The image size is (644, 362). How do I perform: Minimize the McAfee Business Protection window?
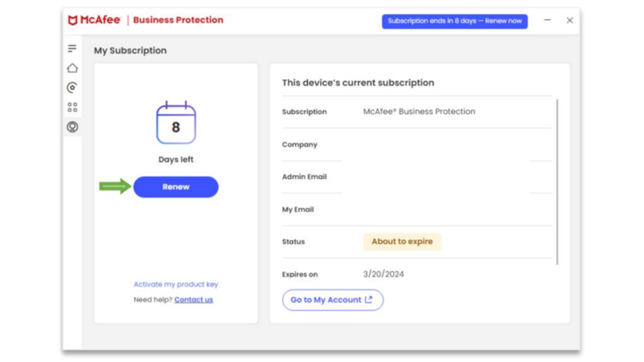(x=547, y=20)
